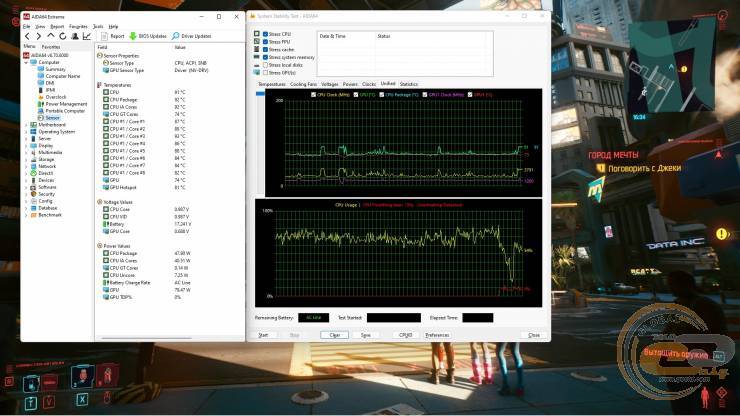Viewport: 740px width, 416px height.
Task: Expand the Motherboard tree node
Action: 26,125
